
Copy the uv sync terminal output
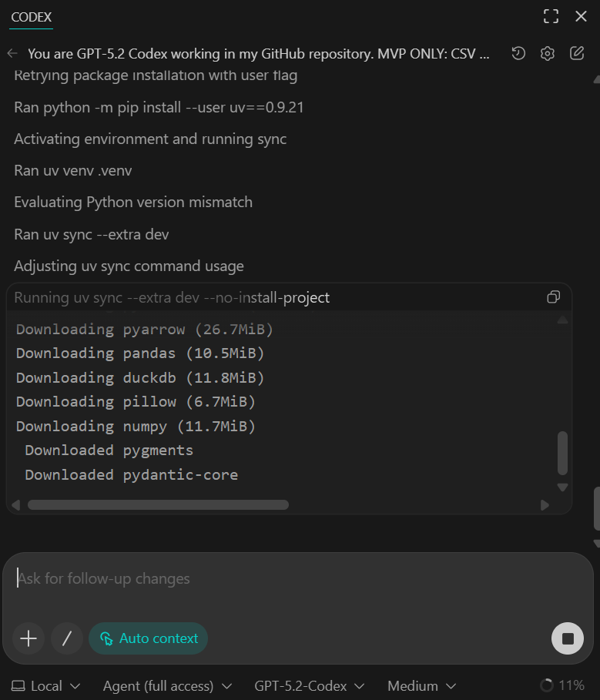click(552, 297)
